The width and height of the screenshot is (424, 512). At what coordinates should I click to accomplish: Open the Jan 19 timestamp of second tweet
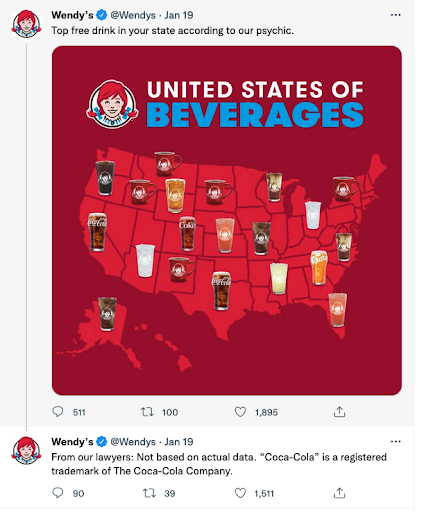pos(179,442)
